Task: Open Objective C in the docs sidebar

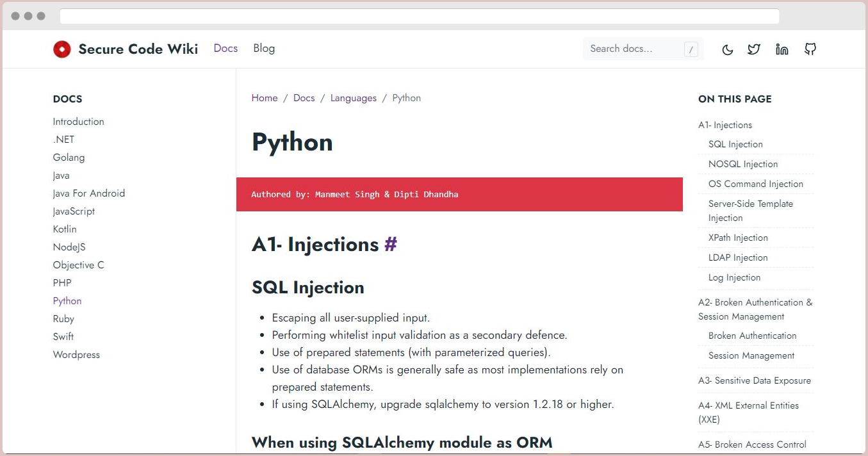Action: tap(79, 265)
